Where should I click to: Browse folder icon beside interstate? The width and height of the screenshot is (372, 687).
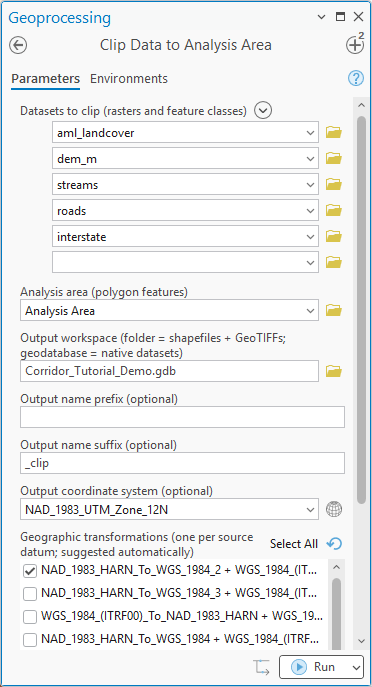click(x=334, y=237)
